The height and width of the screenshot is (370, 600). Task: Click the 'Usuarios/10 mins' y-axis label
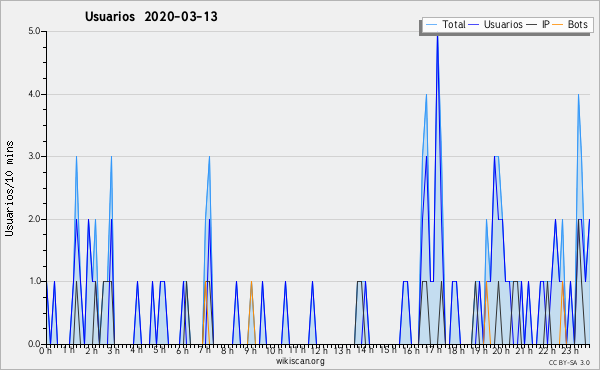point(10,188)
